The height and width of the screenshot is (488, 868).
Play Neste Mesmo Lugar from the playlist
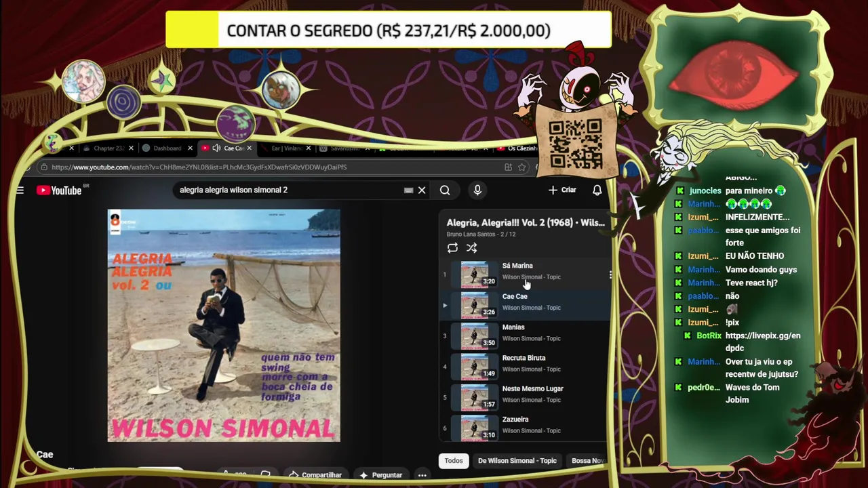click(526, 397)
